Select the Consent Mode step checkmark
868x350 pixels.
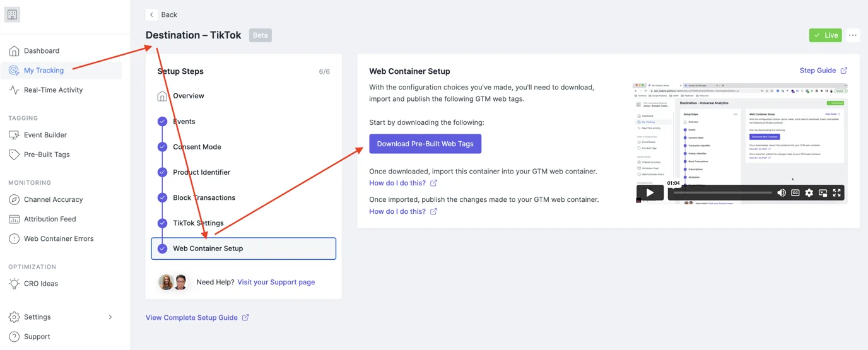(162, 147)
